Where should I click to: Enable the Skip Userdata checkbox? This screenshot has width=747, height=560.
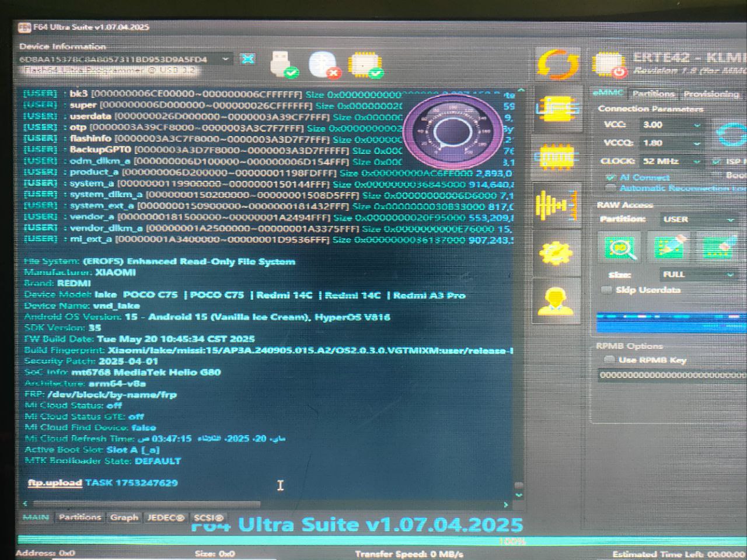point(607,290)
